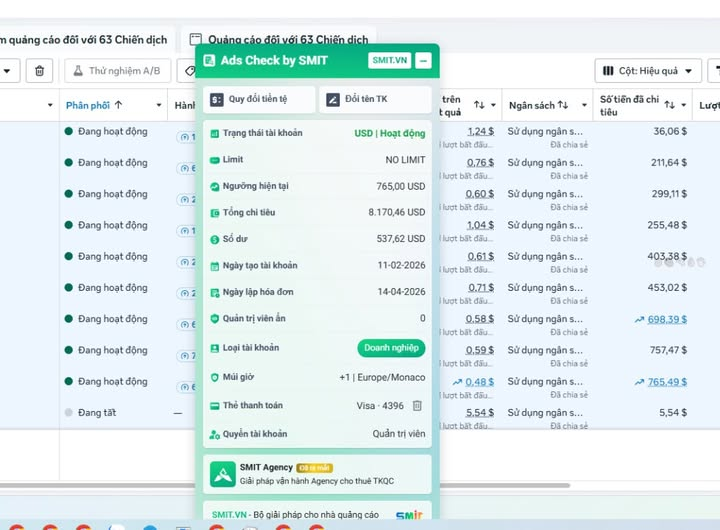The image size is (720, 530).
Task: Click the 0,48 $ cost per result
Action: (479, 382)
